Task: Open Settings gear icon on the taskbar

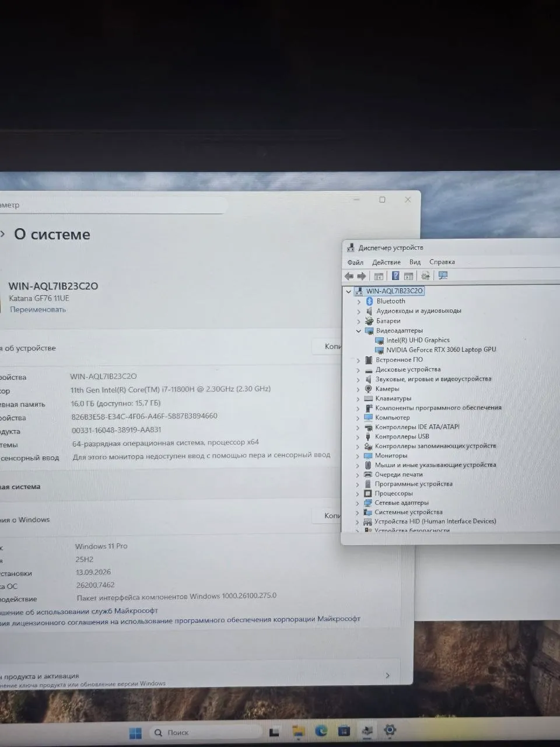Action: coord(390,729)
